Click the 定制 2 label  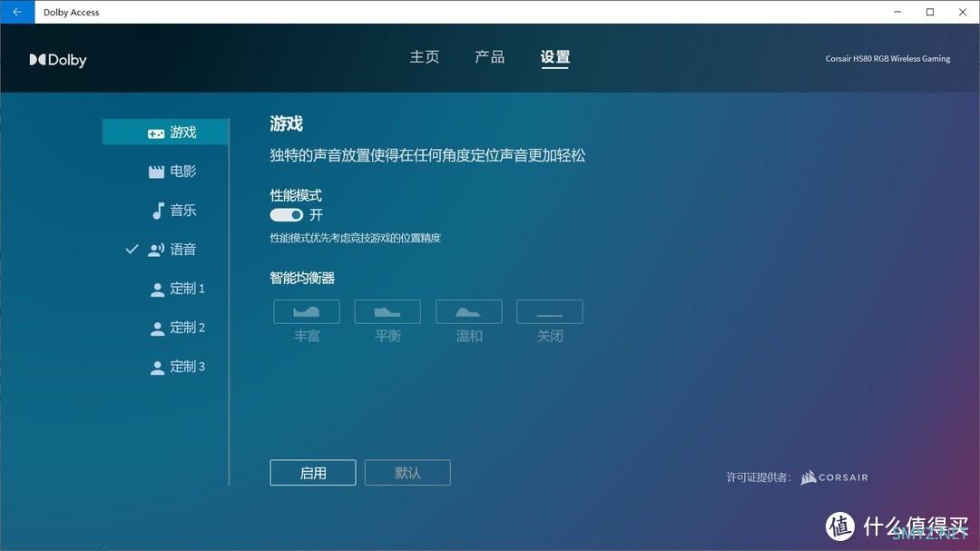pos(188,328)
